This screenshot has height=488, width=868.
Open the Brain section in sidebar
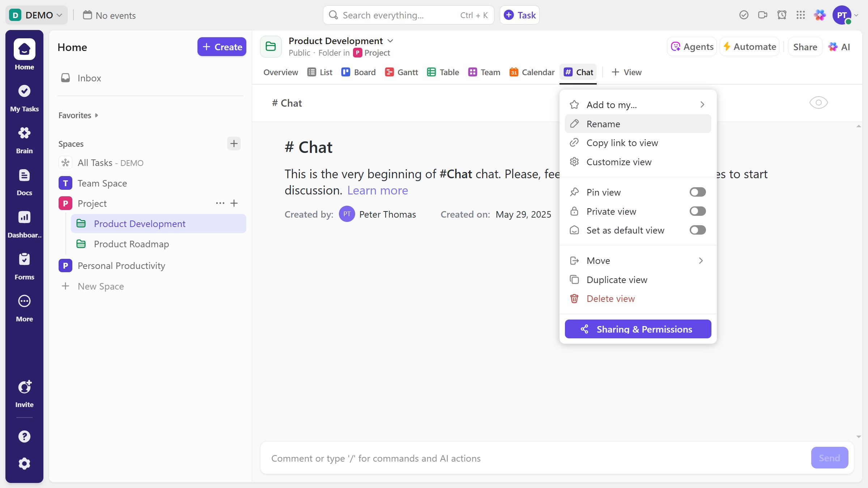24,140
